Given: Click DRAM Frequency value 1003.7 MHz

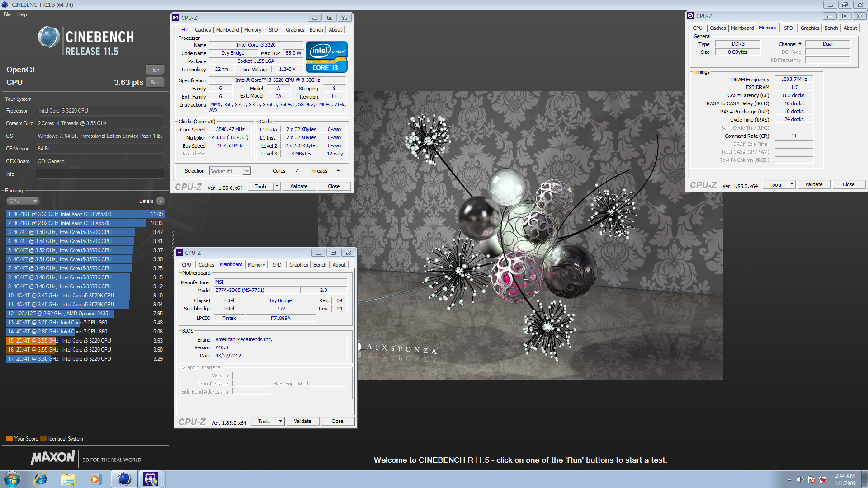Looking at the screenshot, I should [794, 79].
